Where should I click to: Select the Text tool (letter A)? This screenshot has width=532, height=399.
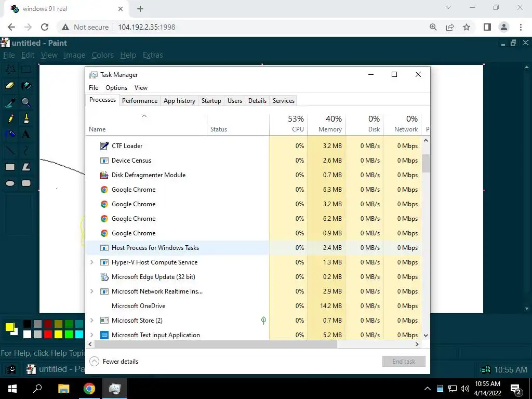click(26, 134)
